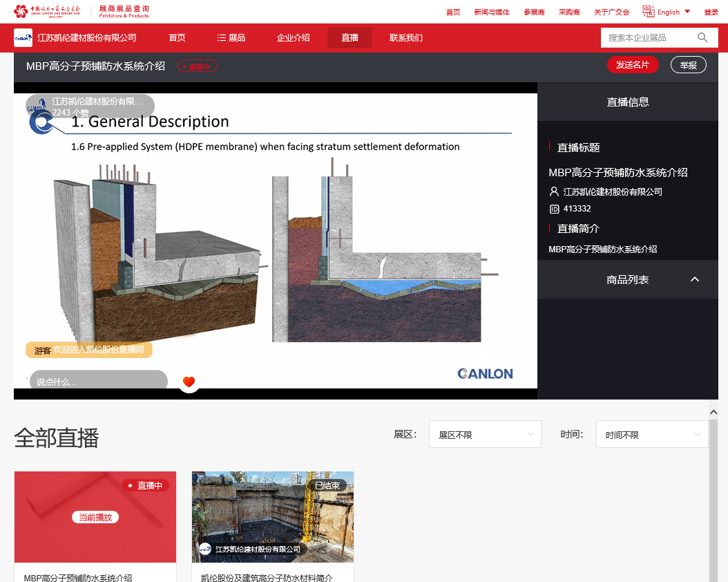Click the ID badge icon beside 413332
728x582 pixels.
[x=555, y=209]
